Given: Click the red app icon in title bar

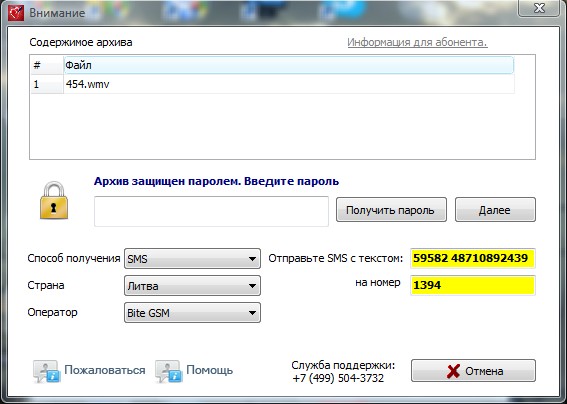Looking at the screenshot, I should coord(16,13).
